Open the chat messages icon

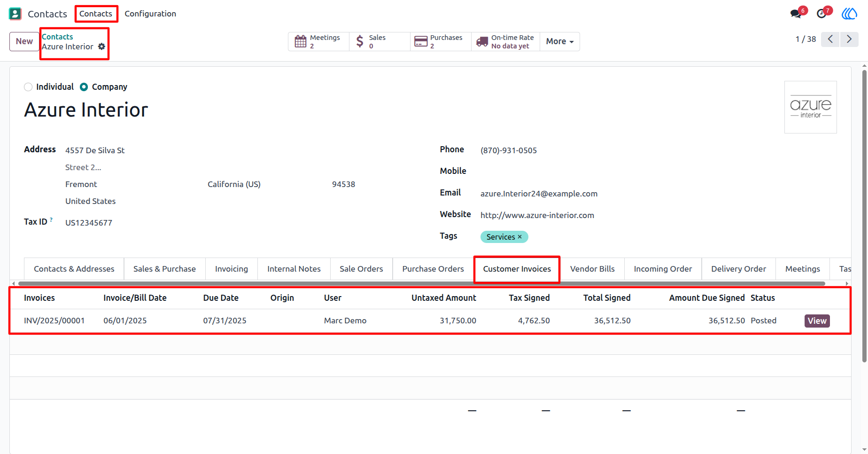click(x=796, y=14)
